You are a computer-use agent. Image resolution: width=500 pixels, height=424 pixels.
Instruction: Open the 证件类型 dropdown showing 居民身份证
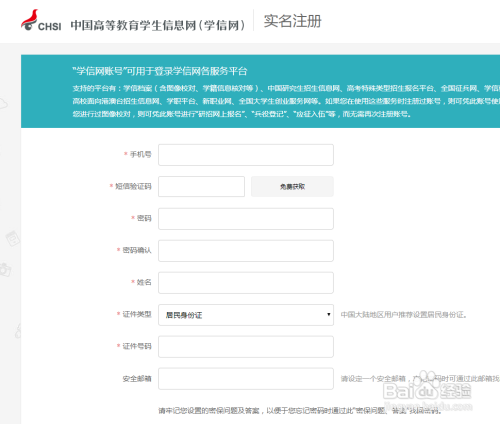pyautogui.click(x=246, y=315)
